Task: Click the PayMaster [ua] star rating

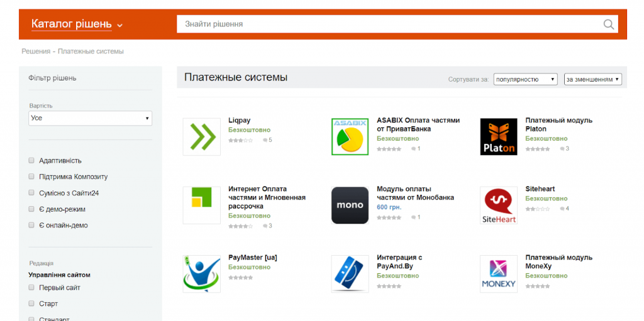Action: pyautogui.click(x=241, y=278)
